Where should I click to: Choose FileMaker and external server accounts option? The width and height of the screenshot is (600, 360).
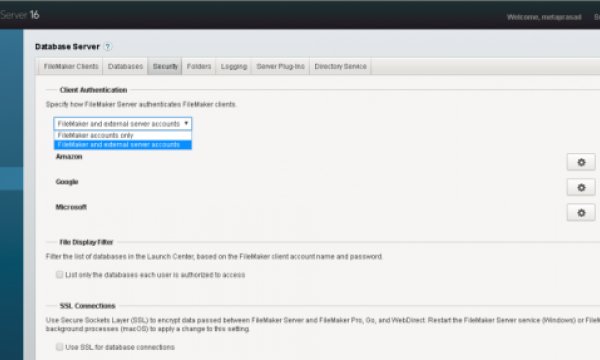123,145
